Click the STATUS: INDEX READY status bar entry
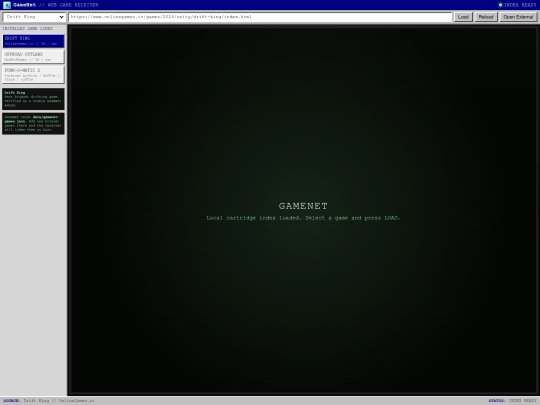Screen dimensions: 540x405 [512, 401]
